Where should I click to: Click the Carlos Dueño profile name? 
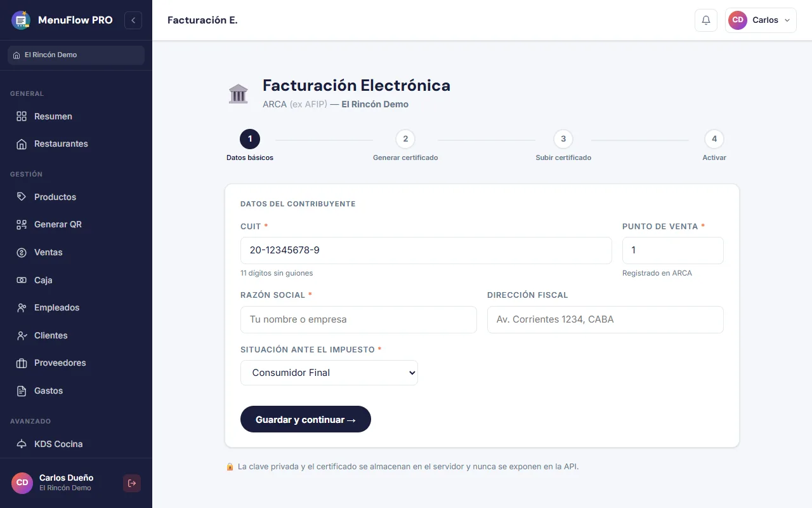[66, 478]
